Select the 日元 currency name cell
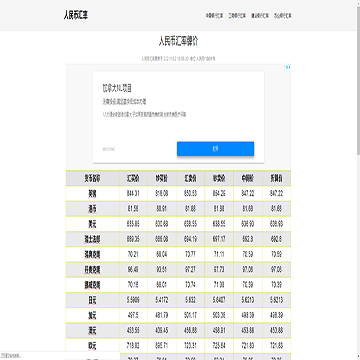360x360 pixels. (x=92, y=300)
